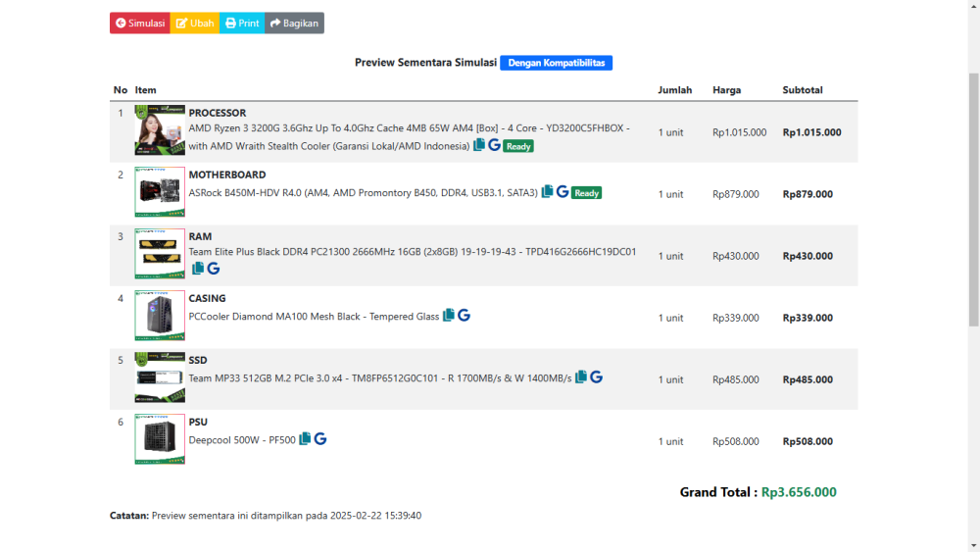Google search the ASRock B450M-HDV motherboard

563,191
